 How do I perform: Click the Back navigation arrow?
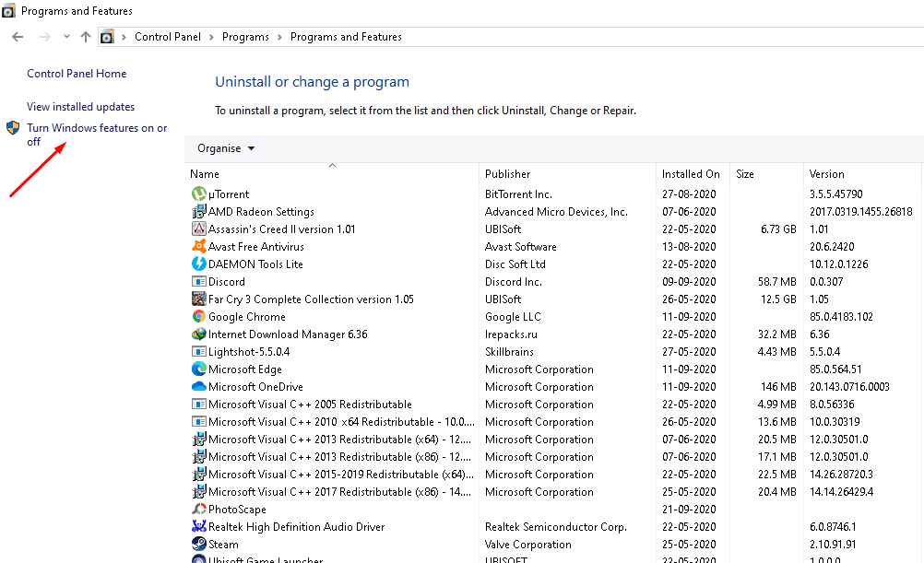18,37
